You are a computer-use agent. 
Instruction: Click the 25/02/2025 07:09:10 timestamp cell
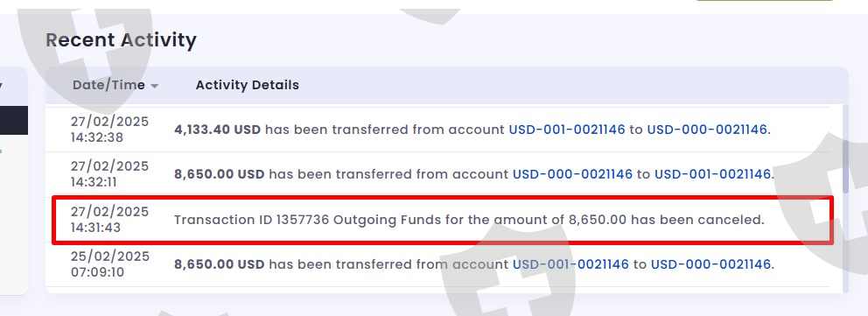109,264
